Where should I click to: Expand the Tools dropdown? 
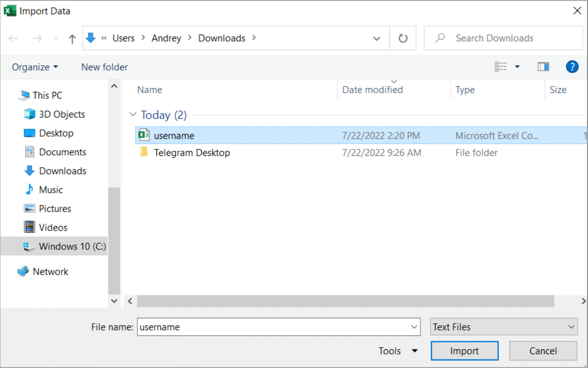397,350
